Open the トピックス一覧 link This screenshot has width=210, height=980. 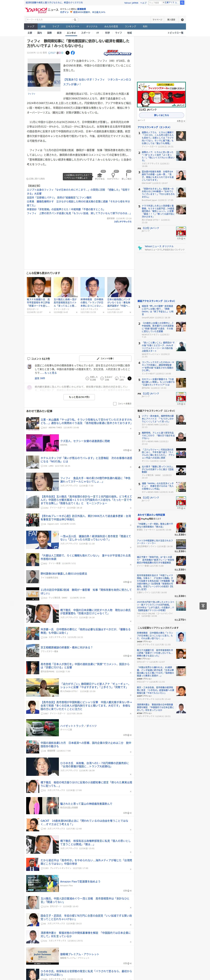coord(175,33)
